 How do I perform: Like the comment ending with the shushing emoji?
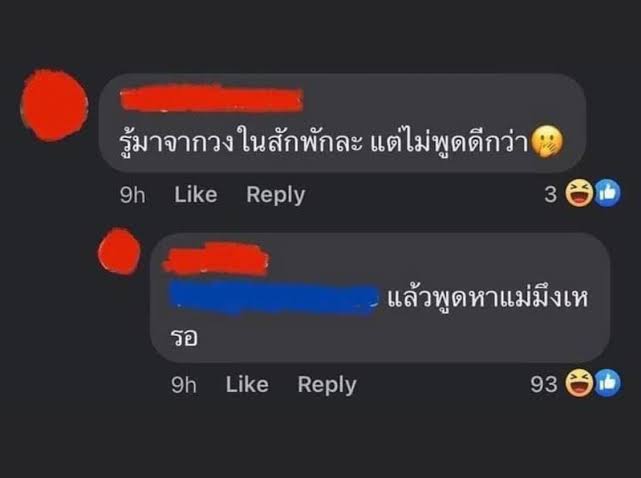[195, 194]
